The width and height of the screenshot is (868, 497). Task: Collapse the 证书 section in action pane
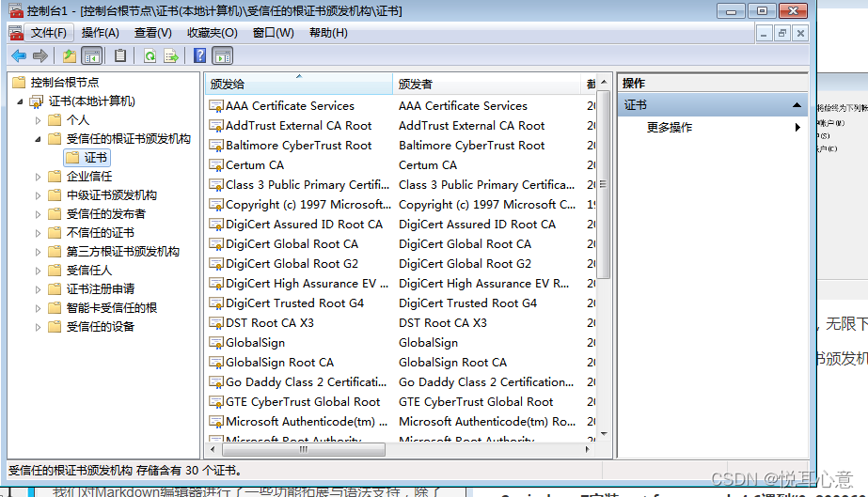click(x=797, y=105)
